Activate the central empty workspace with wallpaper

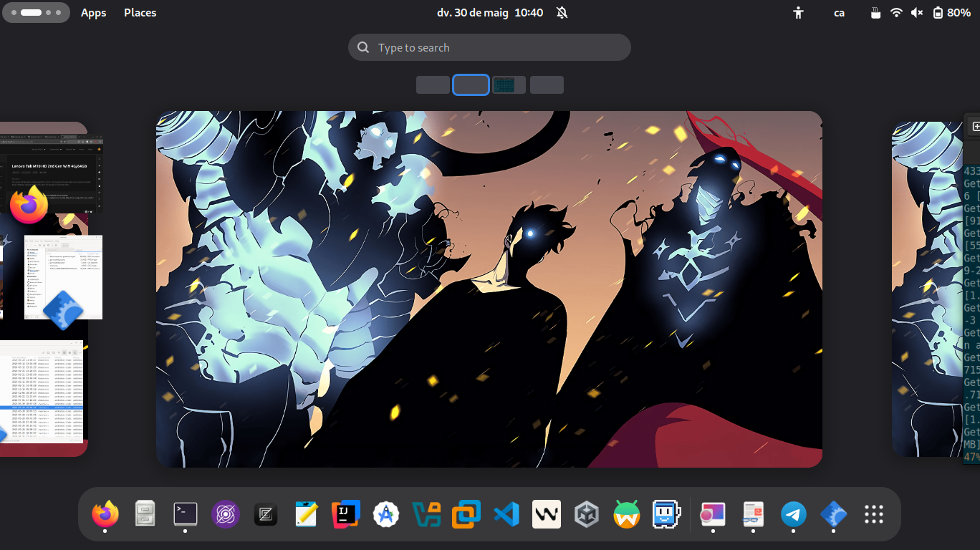click(x=489, y=289)
